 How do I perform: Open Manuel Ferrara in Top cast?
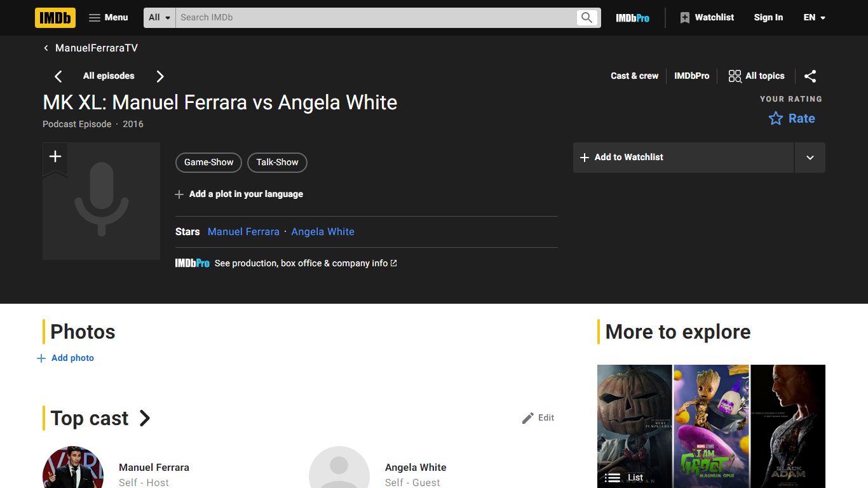click(x=154, y=467)
